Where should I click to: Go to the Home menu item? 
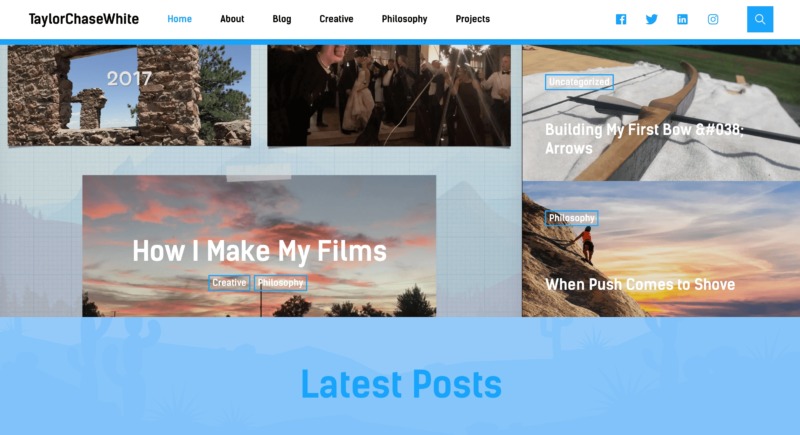180,19
